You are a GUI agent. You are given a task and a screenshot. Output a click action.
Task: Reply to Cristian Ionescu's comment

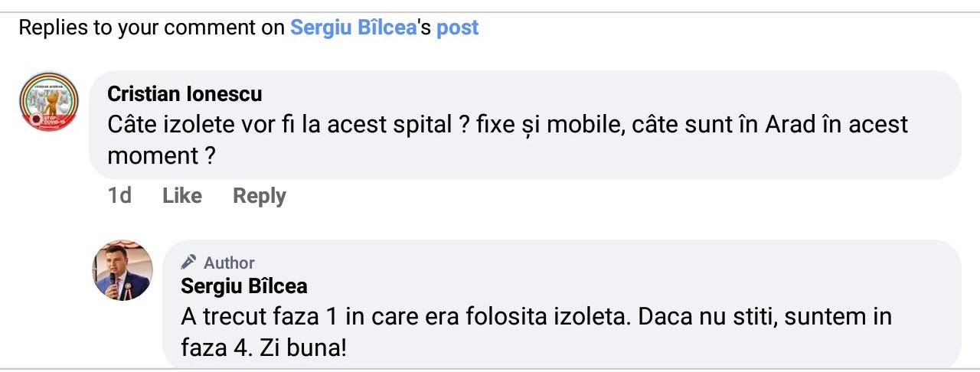259,196
